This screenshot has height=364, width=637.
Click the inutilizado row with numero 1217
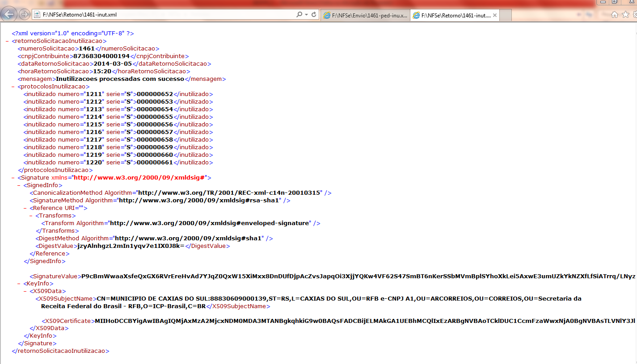[118, 140]
